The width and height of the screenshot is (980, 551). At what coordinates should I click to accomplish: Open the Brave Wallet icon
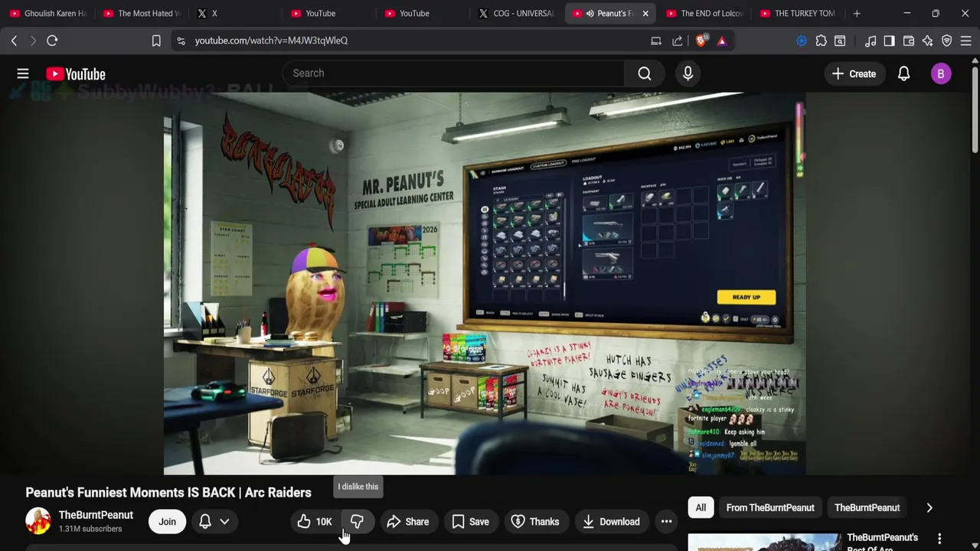click(909, 41)
